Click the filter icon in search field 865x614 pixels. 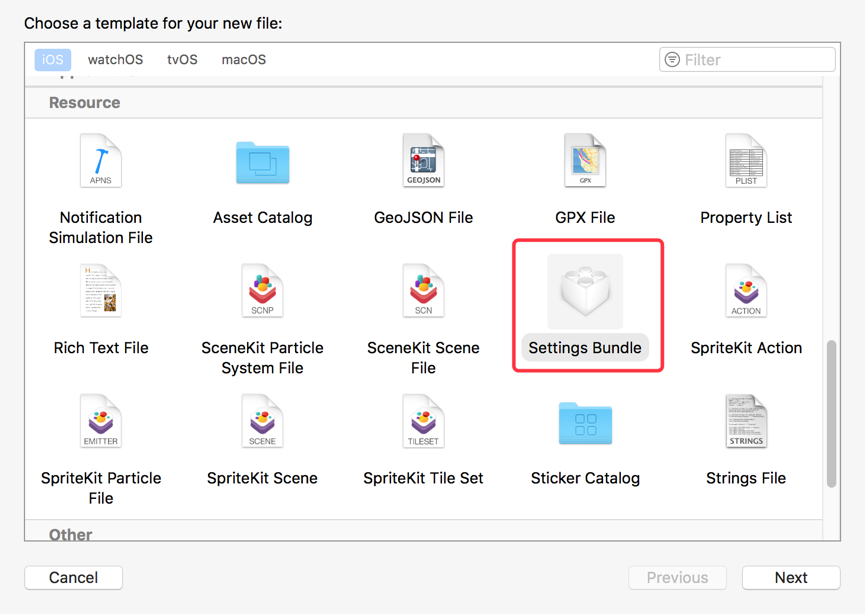672,60
